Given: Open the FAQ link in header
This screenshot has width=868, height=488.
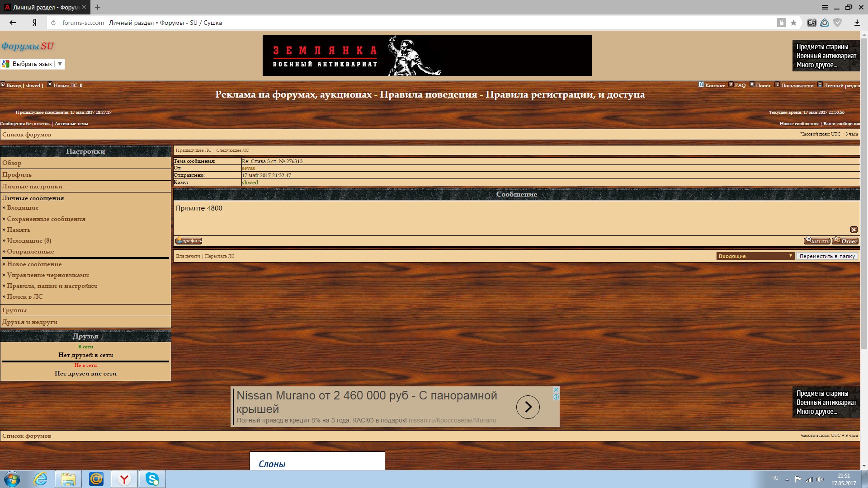Looking at the screenshot, I should (x=740, y=85).
